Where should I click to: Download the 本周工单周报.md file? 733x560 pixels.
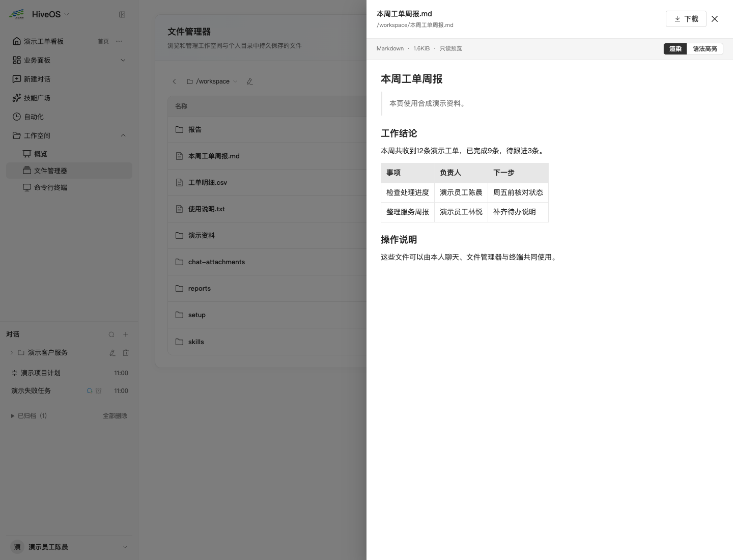pos(686,19)
